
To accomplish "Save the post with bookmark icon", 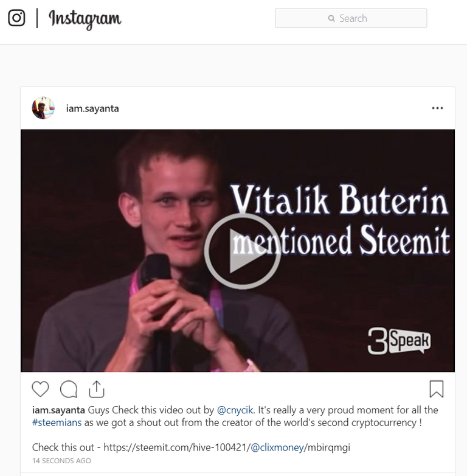I will [x=437, y=389].
